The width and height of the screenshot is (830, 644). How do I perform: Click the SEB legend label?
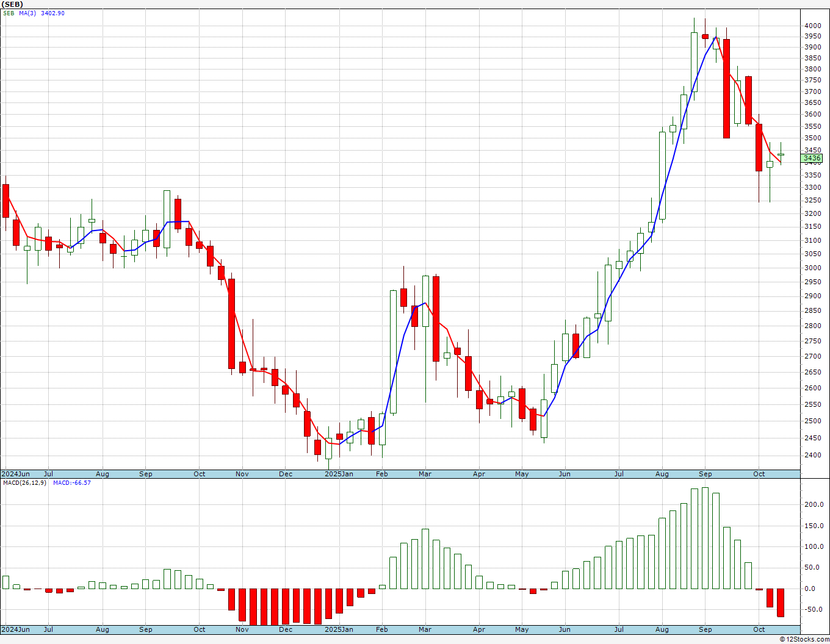9,13
